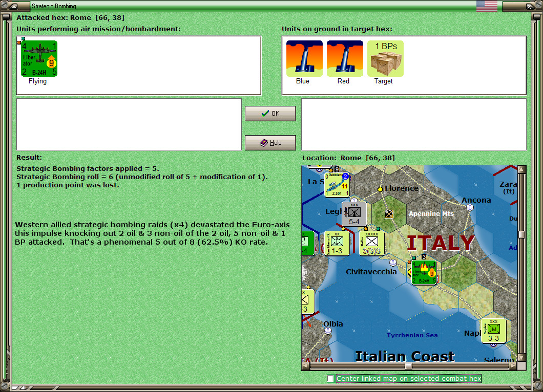Click the Italia 3(3)3 militia counter
The height and width of the screenshot is (392, 543).
point(371,243)
